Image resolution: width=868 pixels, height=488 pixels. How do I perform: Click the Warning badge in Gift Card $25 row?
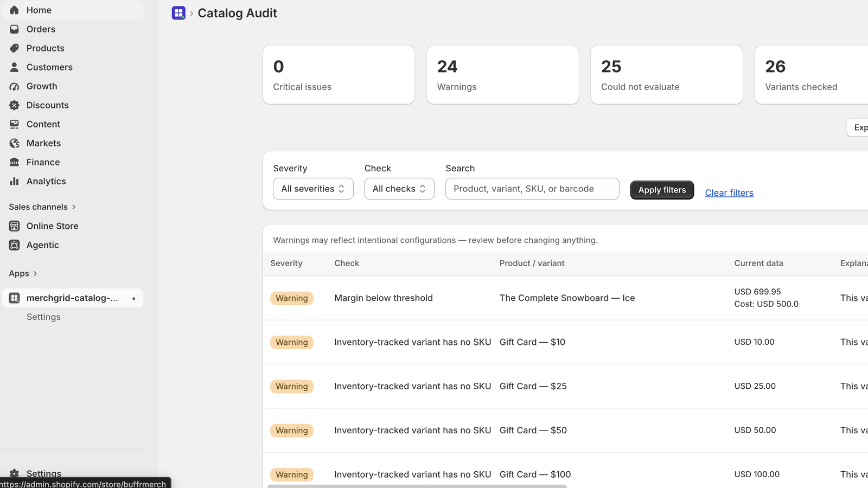coord(292,387)
